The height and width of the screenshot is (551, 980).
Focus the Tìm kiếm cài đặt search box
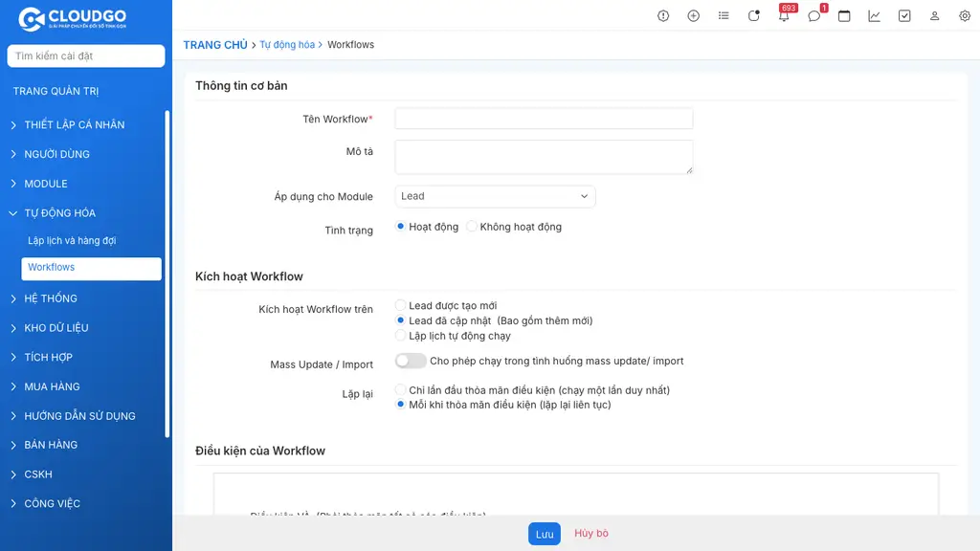pos(86,56)
